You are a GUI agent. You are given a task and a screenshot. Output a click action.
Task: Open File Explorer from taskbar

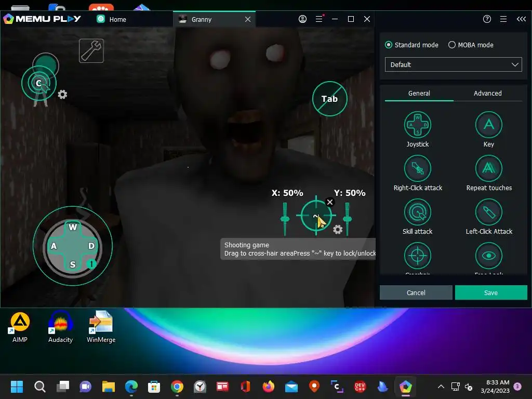pyautogui.click(x=109, y=387)
